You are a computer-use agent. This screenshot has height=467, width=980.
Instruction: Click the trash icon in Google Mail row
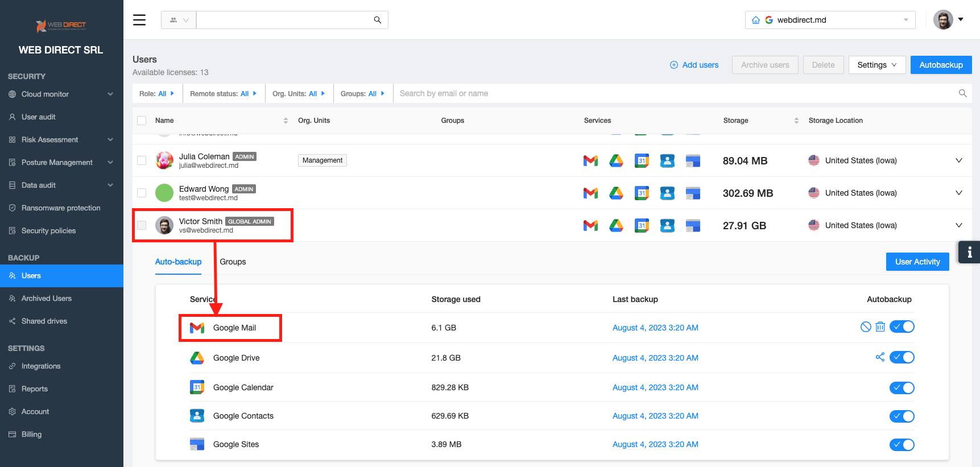(880, 327)
